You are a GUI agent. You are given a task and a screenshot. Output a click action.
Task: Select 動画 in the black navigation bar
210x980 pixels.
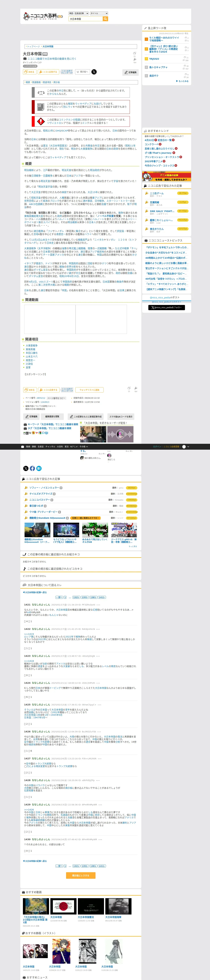click(28, 447)
